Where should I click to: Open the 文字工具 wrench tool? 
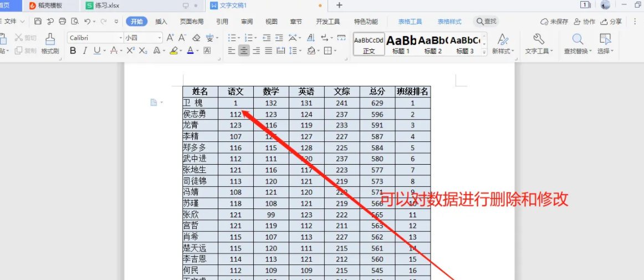(x=539, y=44)
